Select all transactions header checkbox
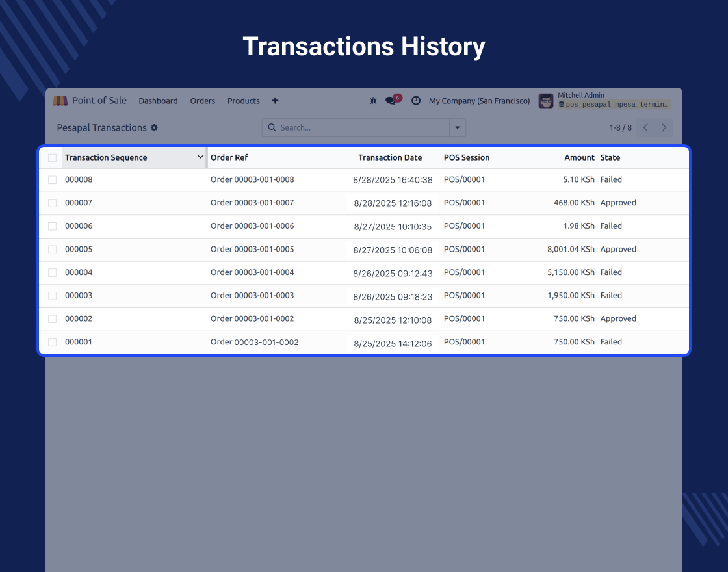 53,158
